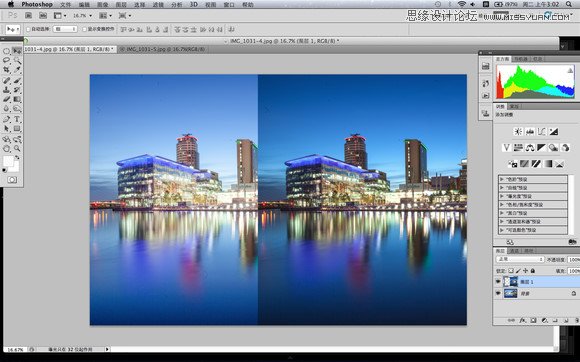Select the Eraser tool
Screen dimensions: 580x362
tap(6, 99)
